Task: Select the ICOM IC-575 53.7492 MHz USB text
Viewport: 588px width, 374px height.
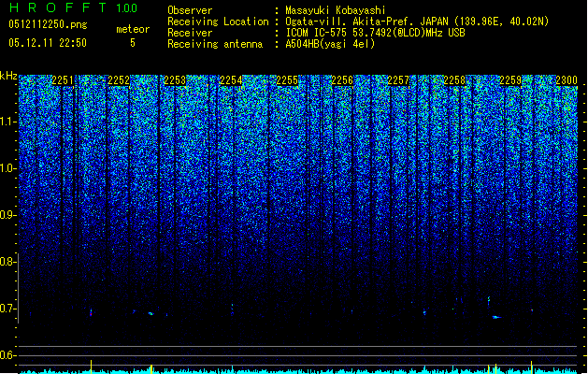Action: (x=375, y=33)
